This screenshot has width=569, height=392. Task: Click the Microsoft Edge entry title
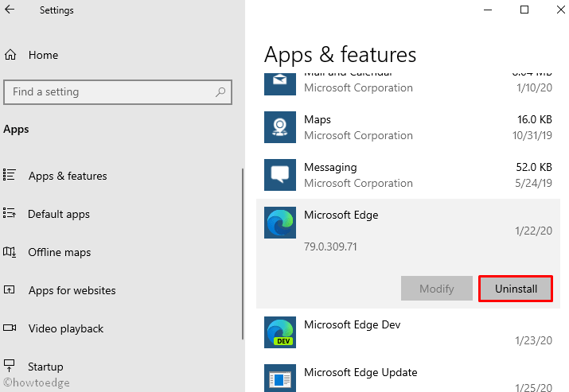[x=341, y=215]
